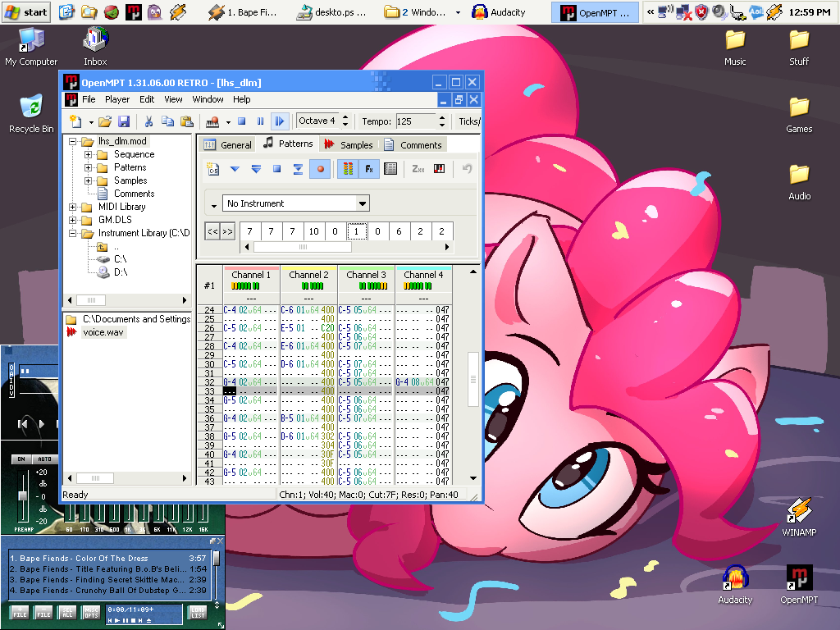Click the New Pattern icon
This screenshot has width=840, height=630.
[213, 169]
